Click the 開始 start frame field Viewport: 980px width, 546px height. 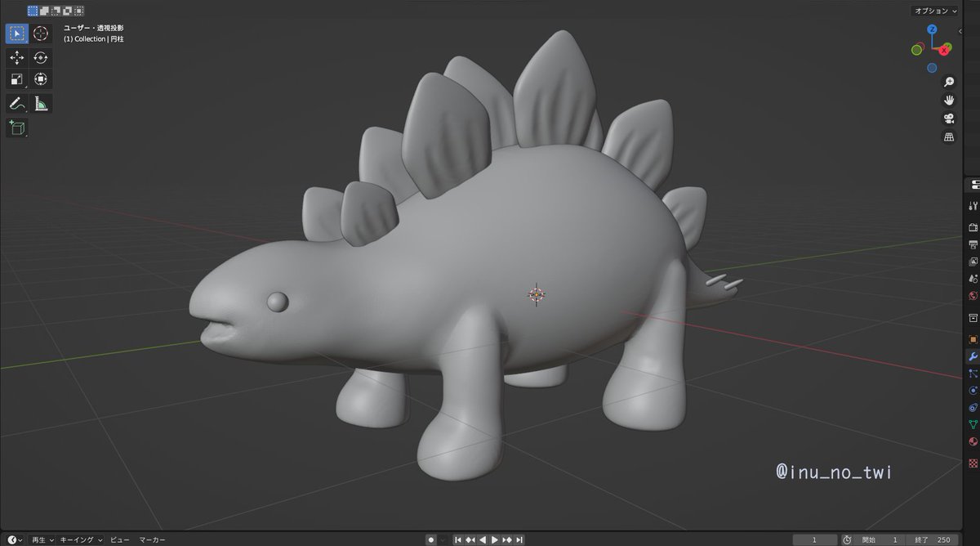click(x=880, y=539)
